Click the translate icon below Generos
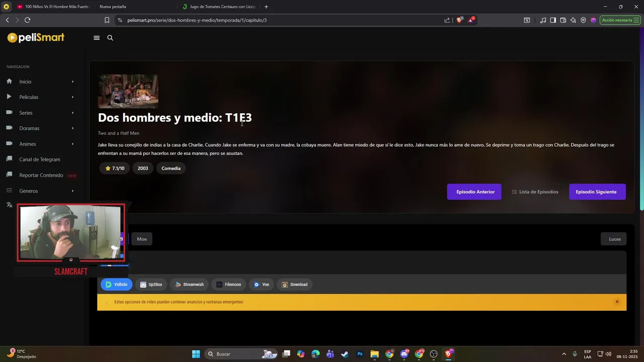This screenshot has height=362, width=644. (x=9, y=205)
